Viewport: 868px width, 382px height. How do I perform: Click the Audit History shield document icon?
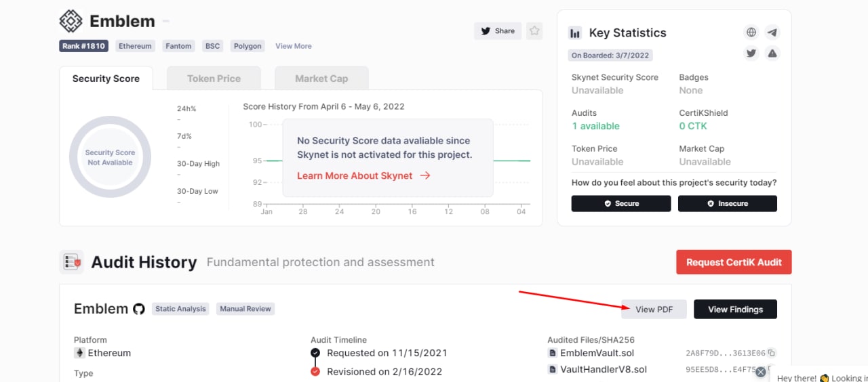click(x=71, y=262)
